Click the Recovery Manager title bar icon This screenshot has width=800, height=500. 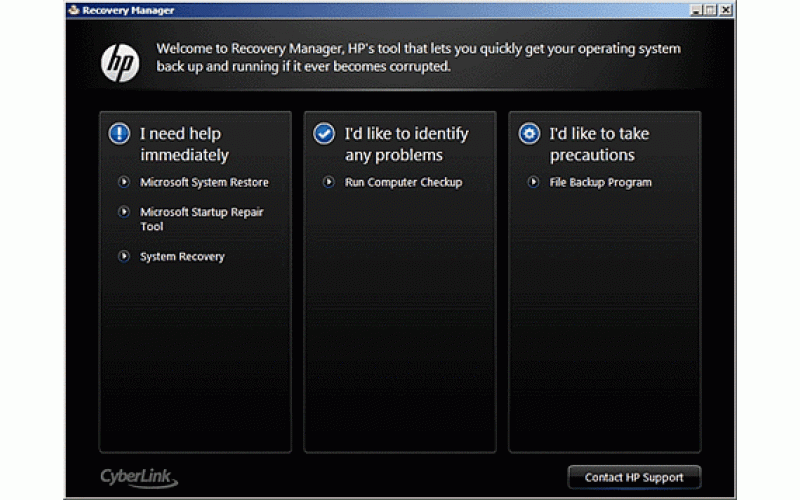click(73, 10)
